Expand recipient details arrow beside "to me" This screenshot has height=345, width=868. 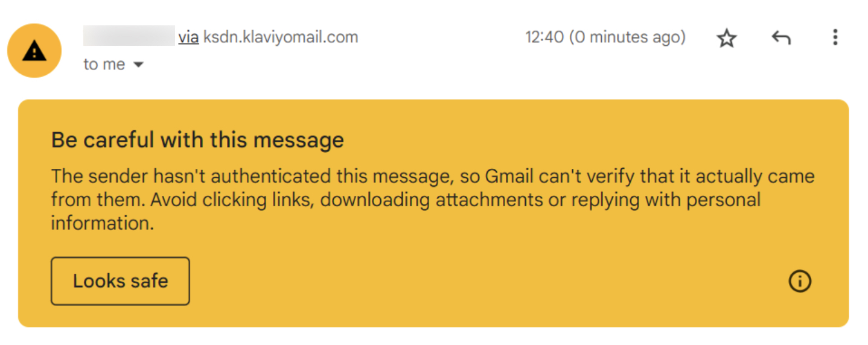click(x=138, y=65)
